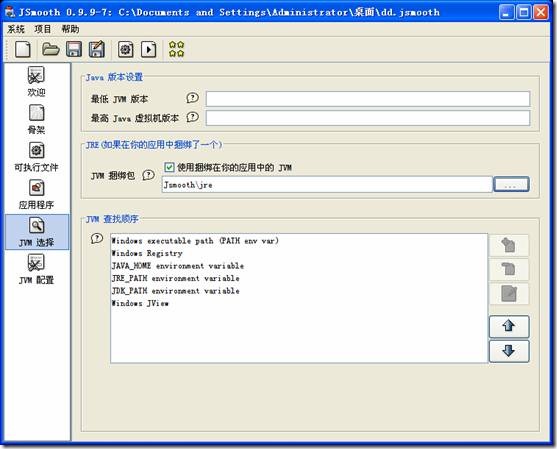Minimize the JSmooth window
Image resolution: width=557 pixels, height=449 pixels.
click(x=507, y=12)
